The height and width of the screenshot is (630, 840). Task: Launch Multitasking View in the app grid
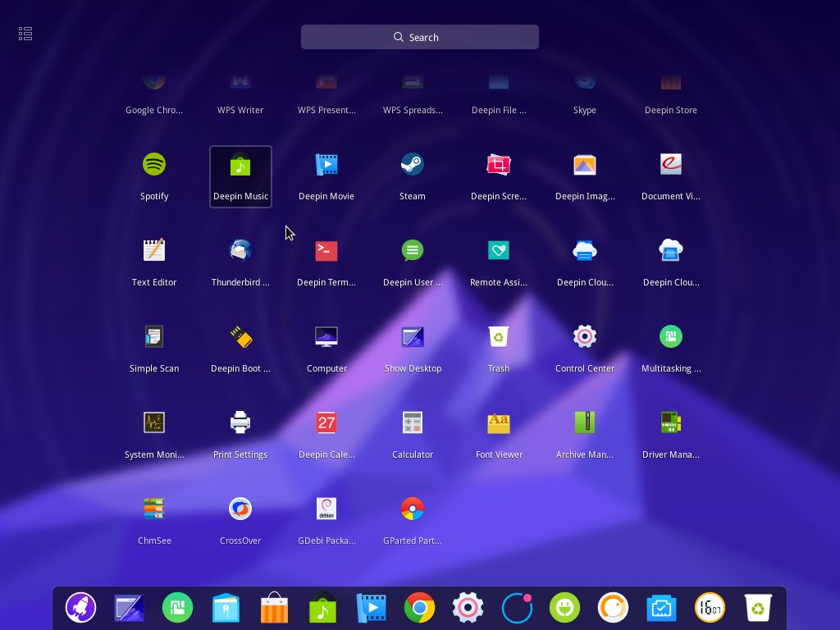coord(671,336)
